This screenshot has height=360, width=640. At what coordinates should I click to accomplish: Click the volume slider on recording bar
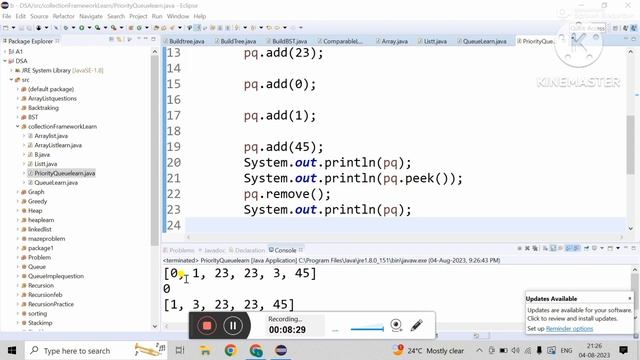click(367, 328)
